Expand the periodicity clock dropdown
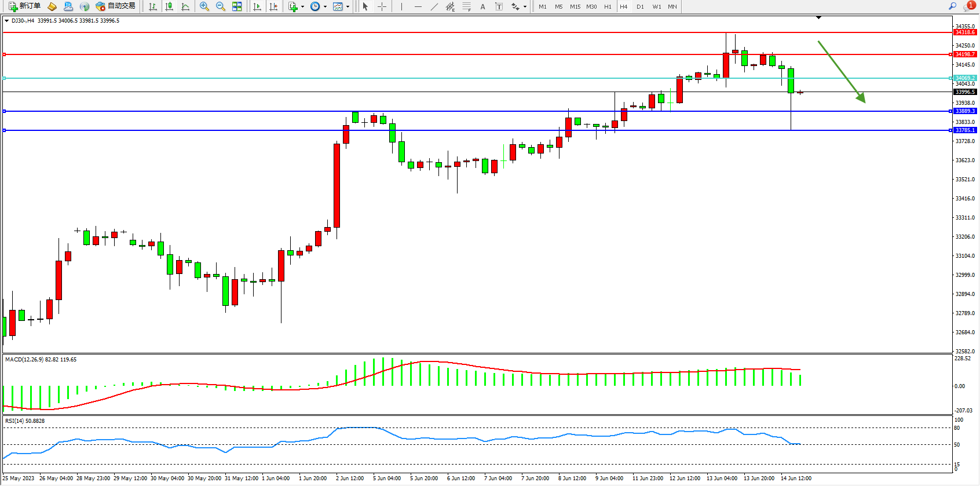The width and height of the screenshot is (980, 486). 325,7
